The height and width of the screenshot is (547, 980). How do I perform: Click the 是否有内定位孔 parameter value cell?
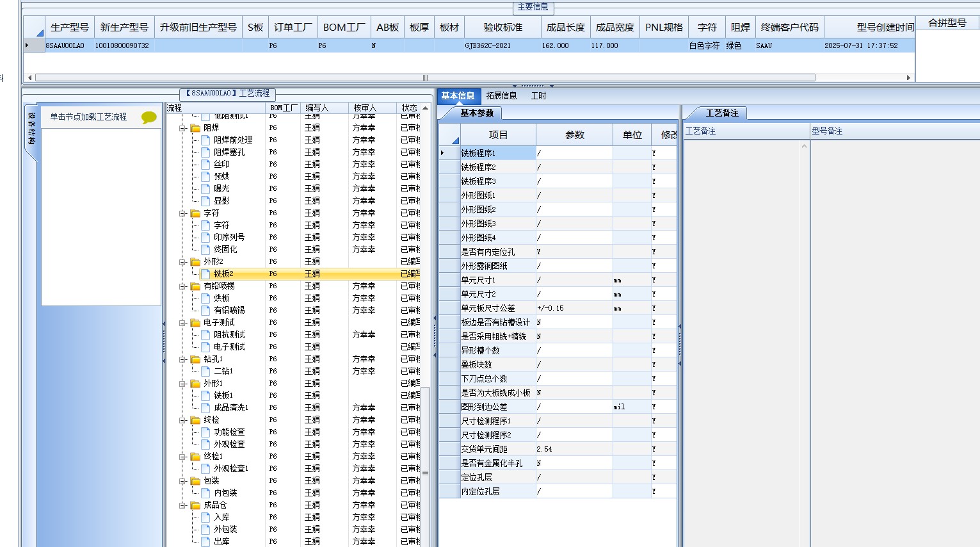point(574,252)
